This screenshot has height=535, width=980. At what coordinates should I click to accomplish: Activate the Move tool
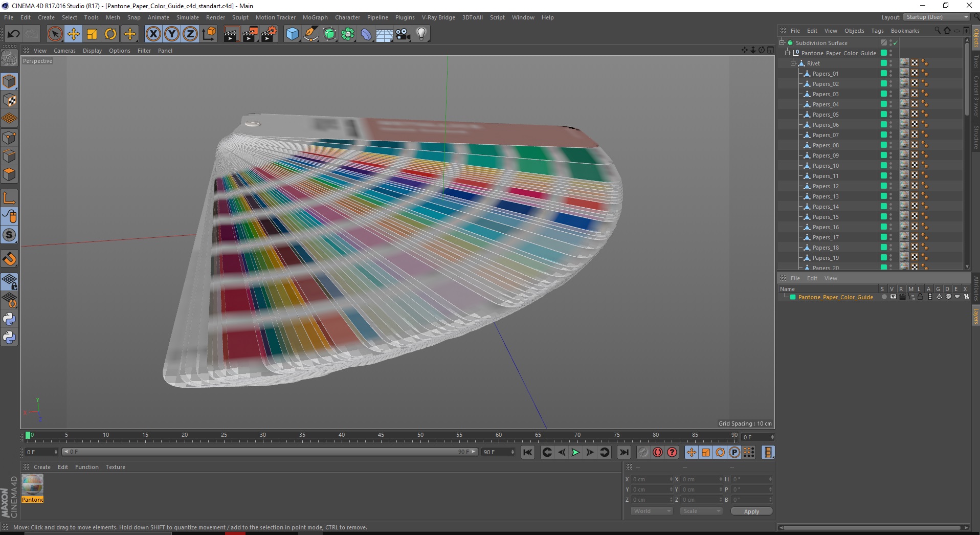[74, 34]
